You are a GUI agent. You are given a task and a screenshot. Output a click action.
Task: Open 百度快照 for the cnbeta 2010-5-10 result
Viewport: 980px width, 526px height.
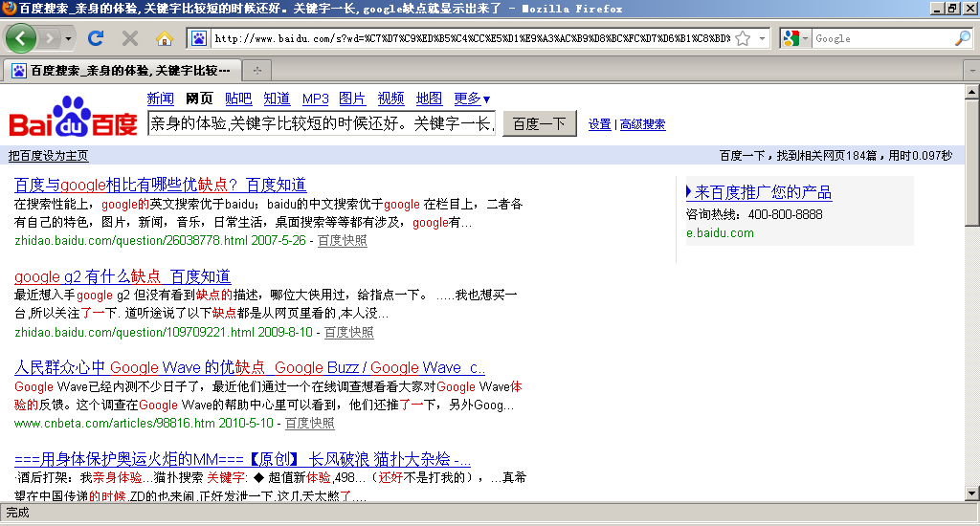pyautogui.click(x=309, y=424)
